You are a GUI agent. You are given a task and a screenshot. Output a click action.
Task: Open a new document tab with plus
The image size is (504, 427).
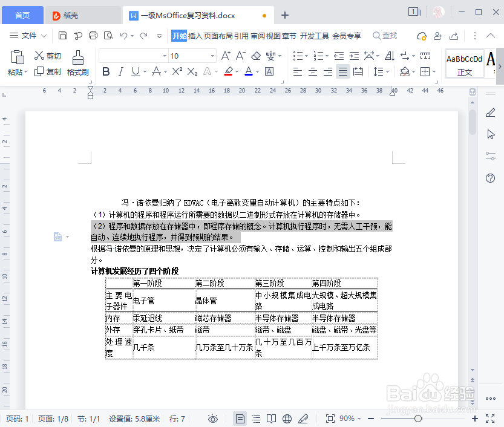[x=285, y=15]
